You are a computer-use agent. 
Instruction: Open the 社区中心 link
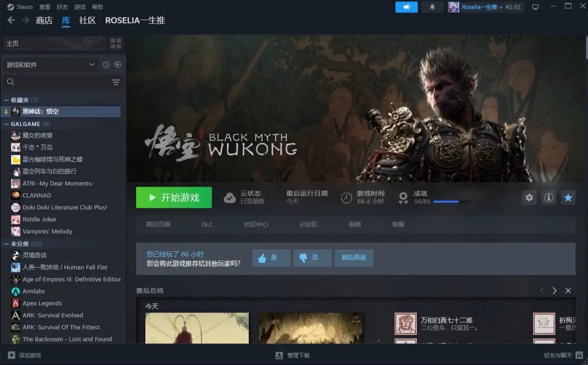point(256,224)
